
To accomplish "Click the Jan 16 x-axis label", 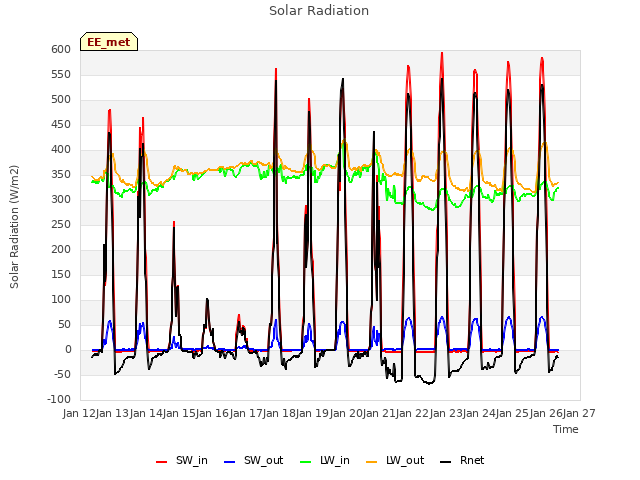I will [x=213, y=413].
